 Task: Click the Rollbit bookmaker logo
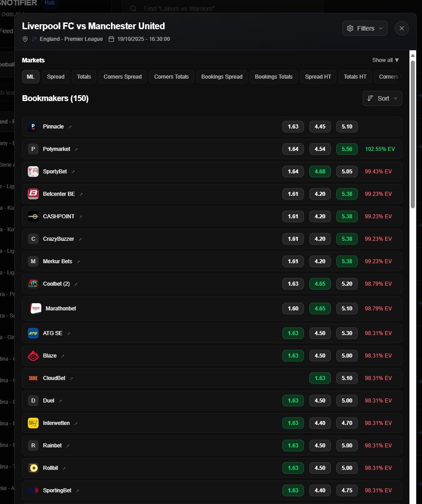pos(33,468)
